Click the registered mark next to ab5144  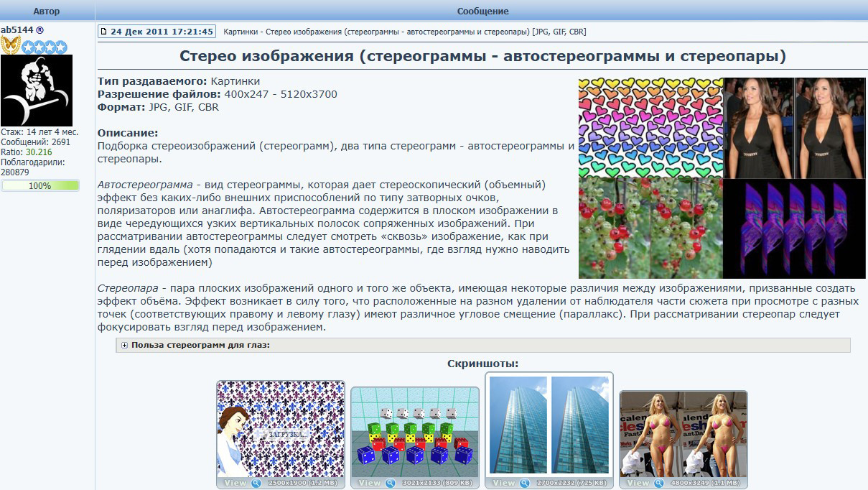coord(40,30)
